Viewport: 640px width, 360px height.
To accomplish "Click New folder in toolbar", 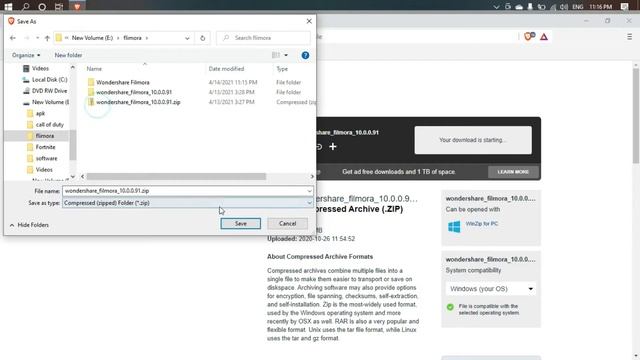I will tap(68, 55).
